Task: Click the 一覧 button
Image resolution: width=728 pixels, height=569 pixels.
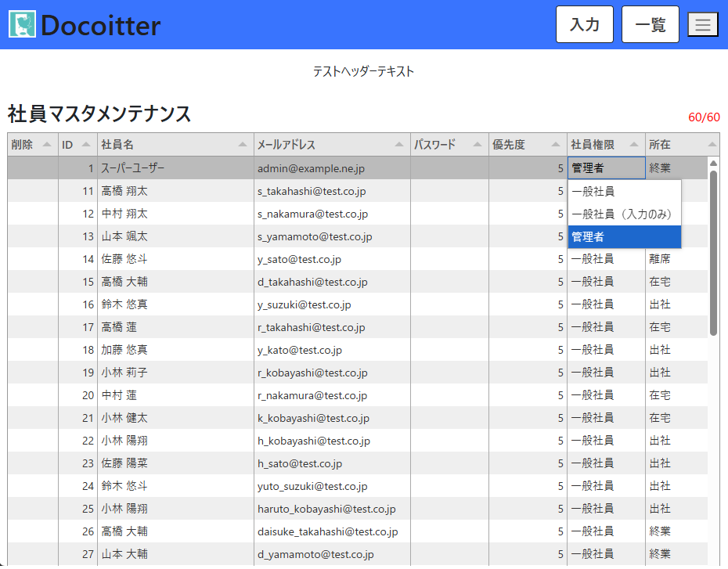Action: [x=650, y=24]
